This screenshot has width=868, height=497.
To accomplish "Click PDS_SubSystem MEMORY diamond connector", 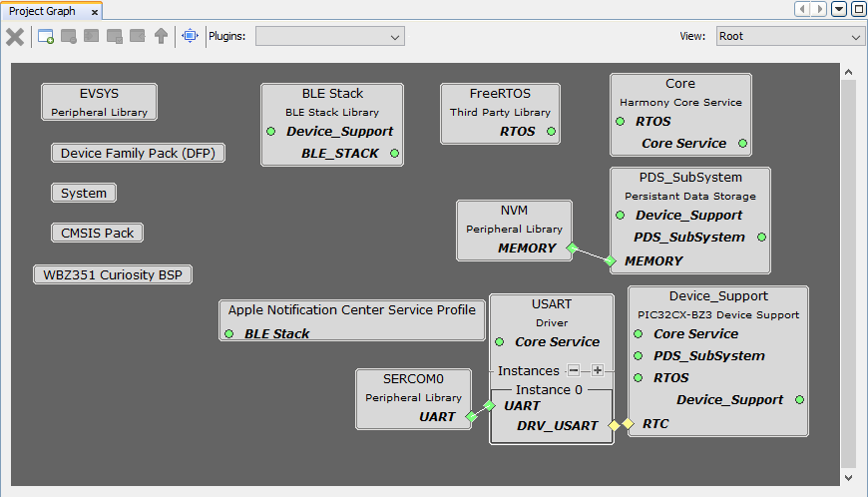I will point(610,260).
